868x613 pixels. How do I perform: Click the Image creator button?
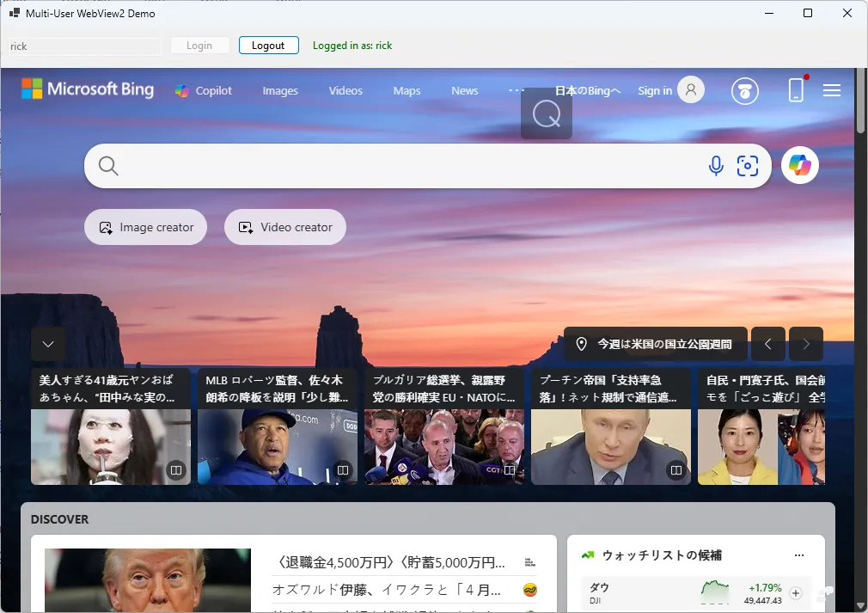(145, 227)
